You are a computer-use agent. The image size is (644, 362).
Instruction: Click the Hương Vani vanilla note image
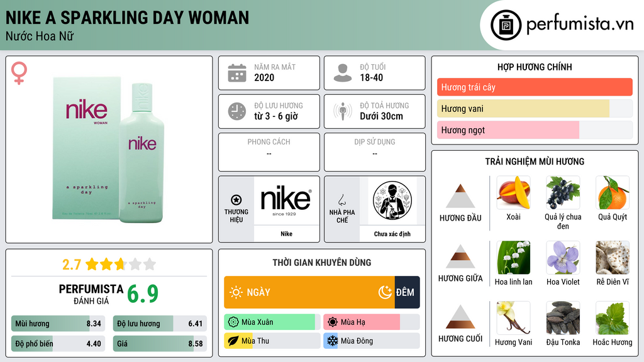click(513, 317)
